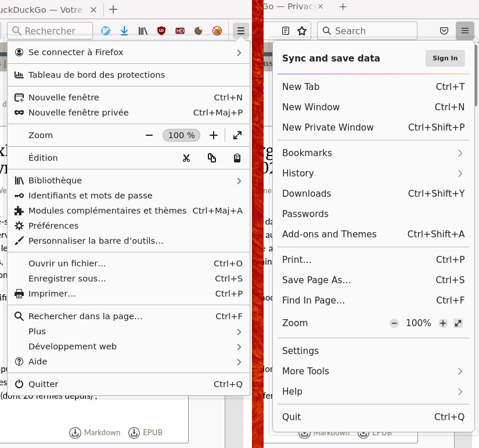The width and height of the screenshot is (479, 448).
Task: Click the red HD extension icon
Action: pyautogui.click(x=180, y=31)
